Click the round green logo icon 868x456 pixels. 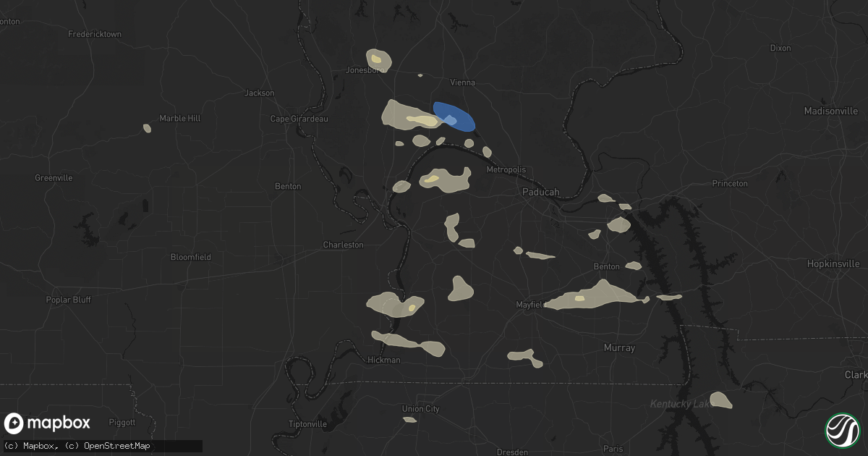[842, 430]
